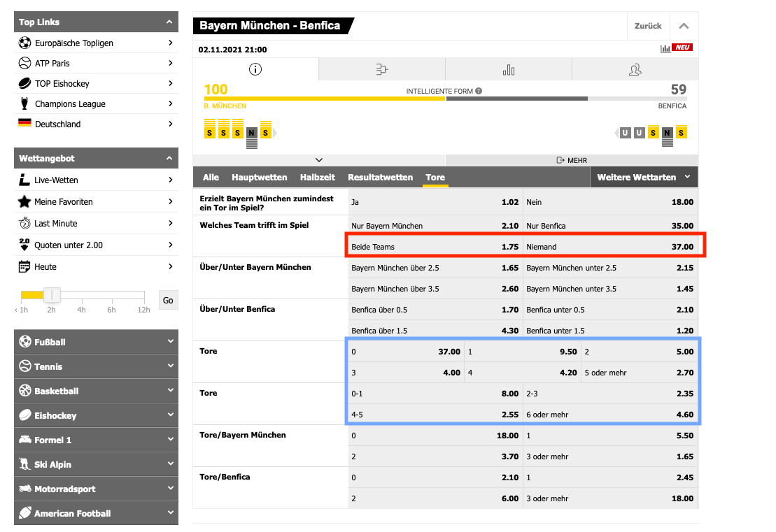Expand the Ski Alpin category chevron
This screenshot has height=532, width=776.
click(171, 463)
